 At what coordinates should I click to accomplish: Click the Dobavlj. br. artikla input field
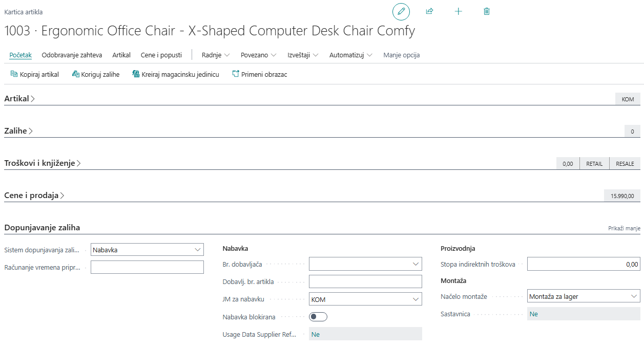pos(365,281)
